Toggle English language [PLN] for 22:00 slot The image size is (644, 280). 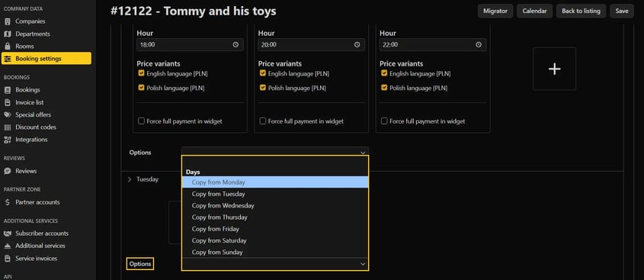click(384, 73)
